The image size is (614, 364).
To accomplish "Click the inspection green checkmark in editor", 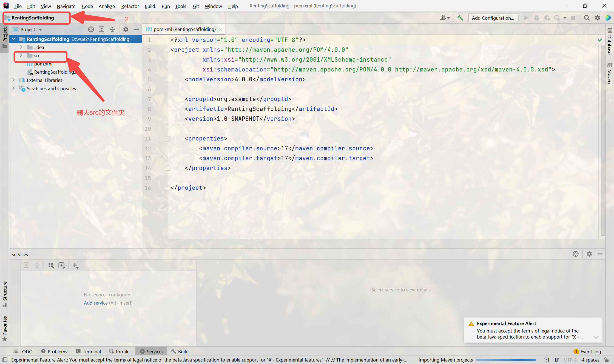I will coord(600,40).
